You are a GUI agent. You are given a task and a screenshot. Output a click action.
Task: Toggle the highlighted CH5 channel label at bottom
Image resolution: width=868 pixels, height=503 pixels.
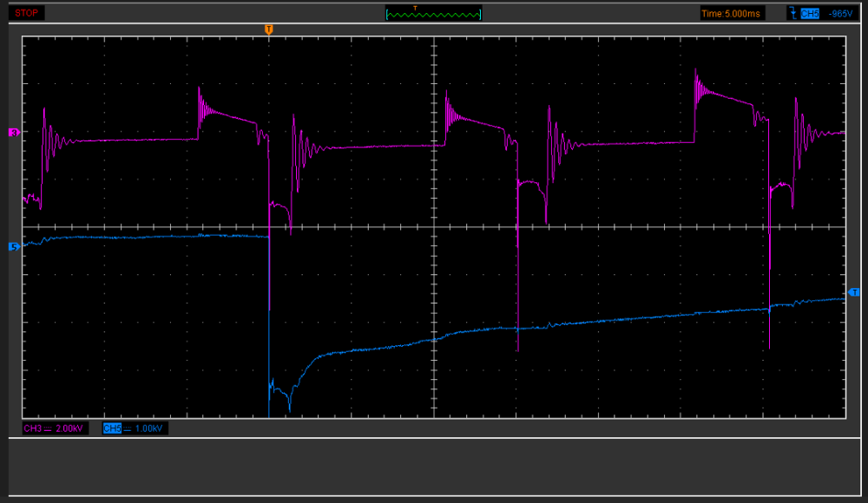point(111,428)
